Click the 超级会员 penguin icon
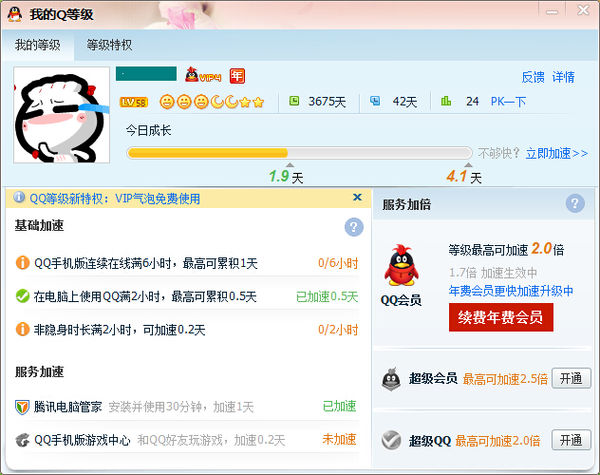Viewport: 600px width, 475px height. coord(391,379)
